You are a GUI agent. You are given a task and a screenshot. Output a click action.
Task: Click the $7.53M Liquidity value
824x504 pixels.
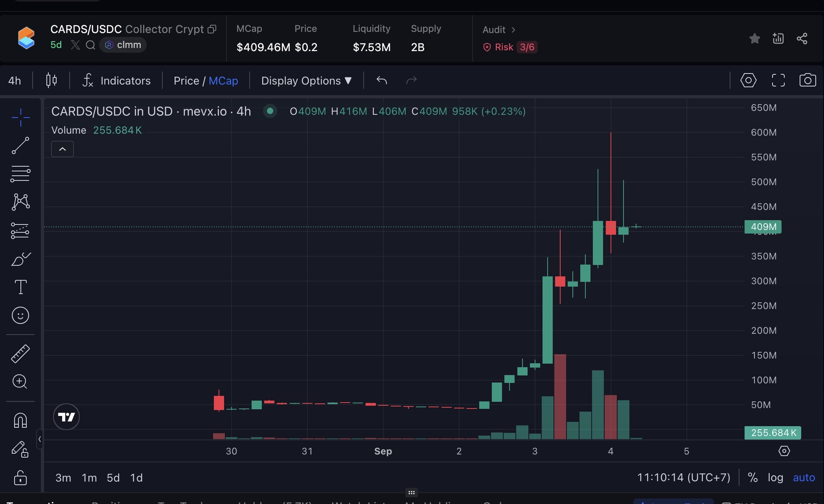pyautogui.click(x=372, y=47)
